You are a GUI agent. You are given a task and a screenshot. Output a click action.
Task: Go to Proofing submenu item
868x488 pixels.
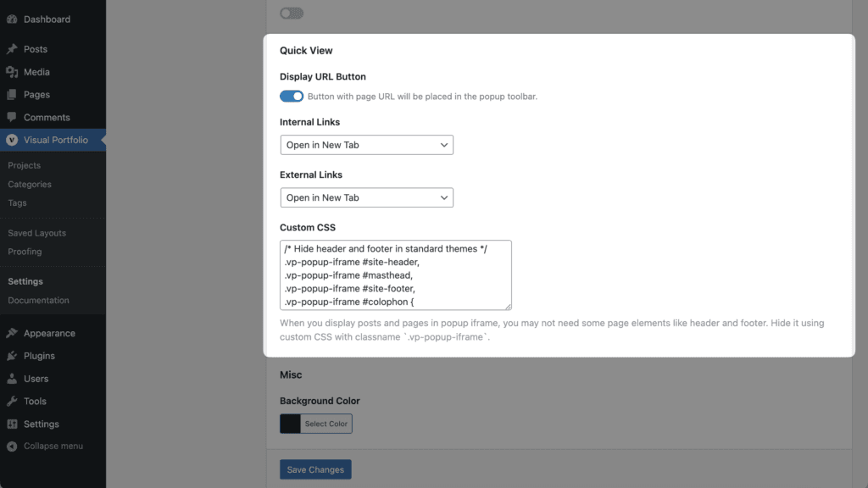click(x=25, y=251)
